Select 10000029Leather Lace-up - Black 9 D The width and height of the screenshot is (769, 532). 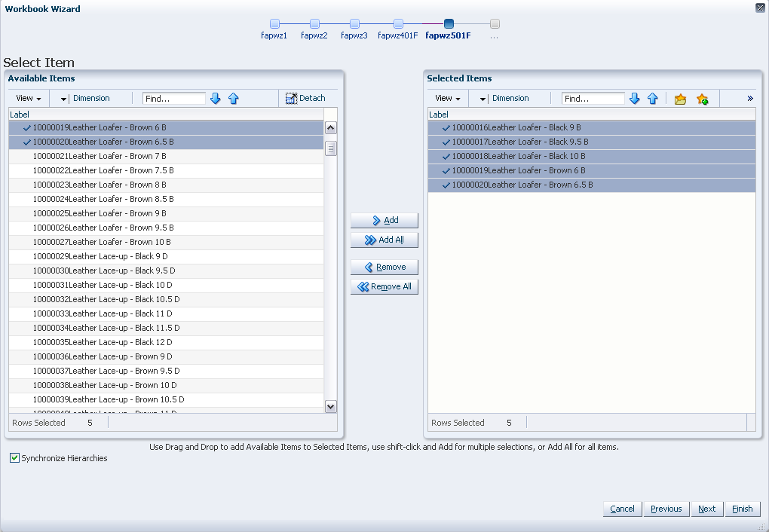(167, 256)
